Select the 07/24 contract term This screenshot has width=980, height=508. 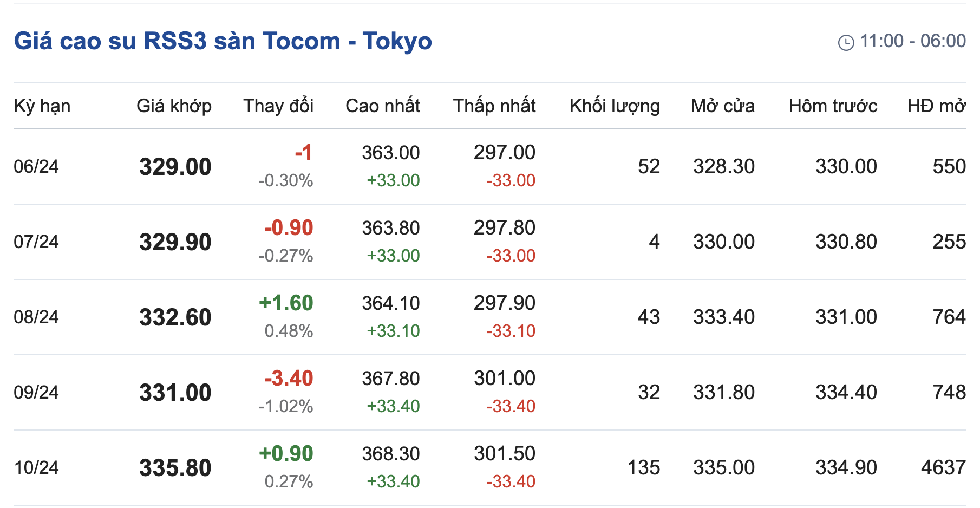pos(36,242)
